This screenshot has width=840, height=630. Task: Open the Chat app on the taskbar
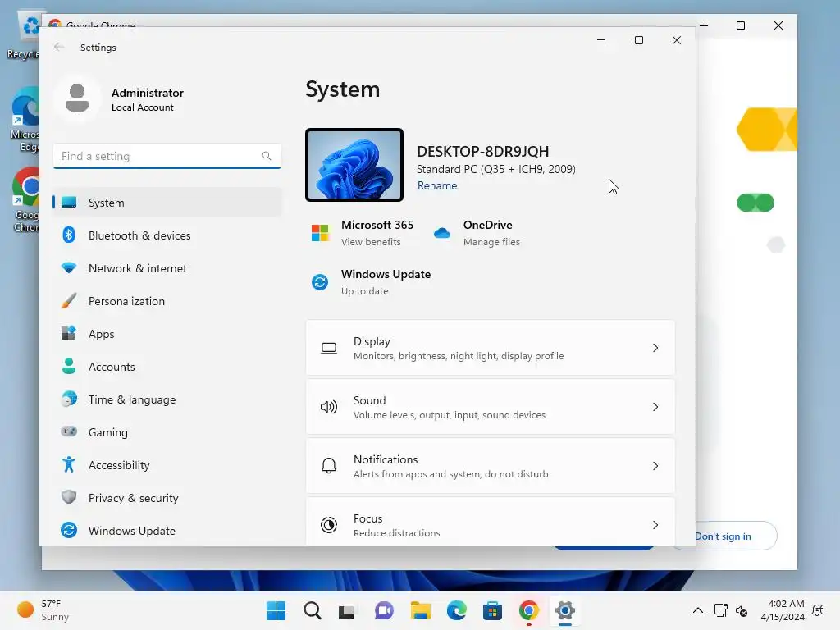click(384, 610)
